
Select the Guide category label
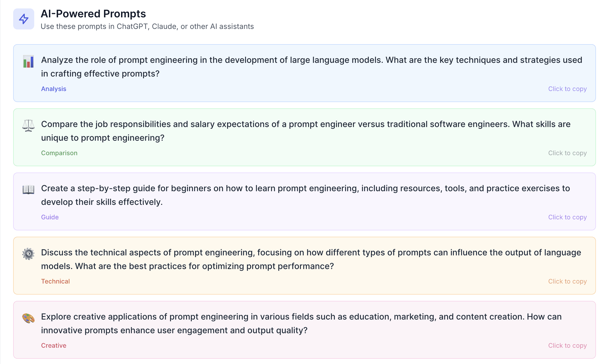50,217
